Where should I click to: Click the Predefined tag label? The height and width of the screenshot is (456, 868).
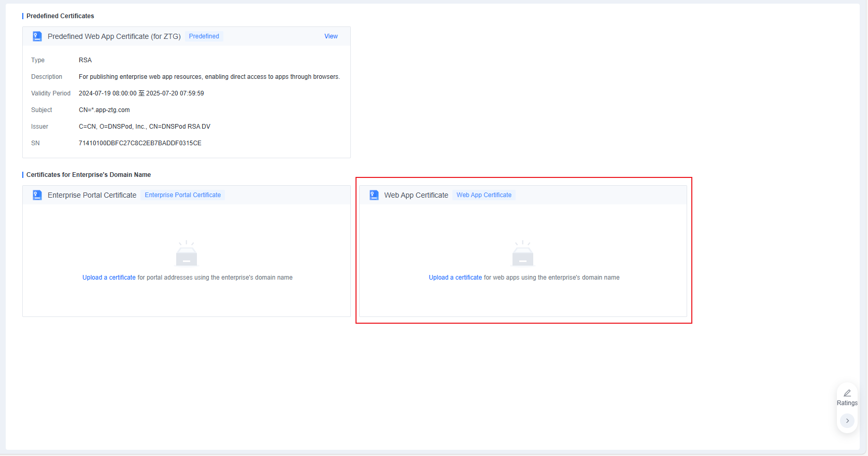click(x=204, y=36)
